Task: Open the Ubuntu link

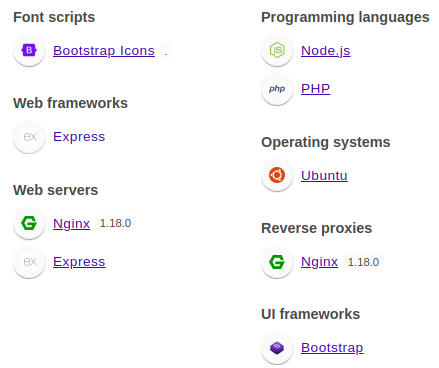Action: (x=324, y=175)
